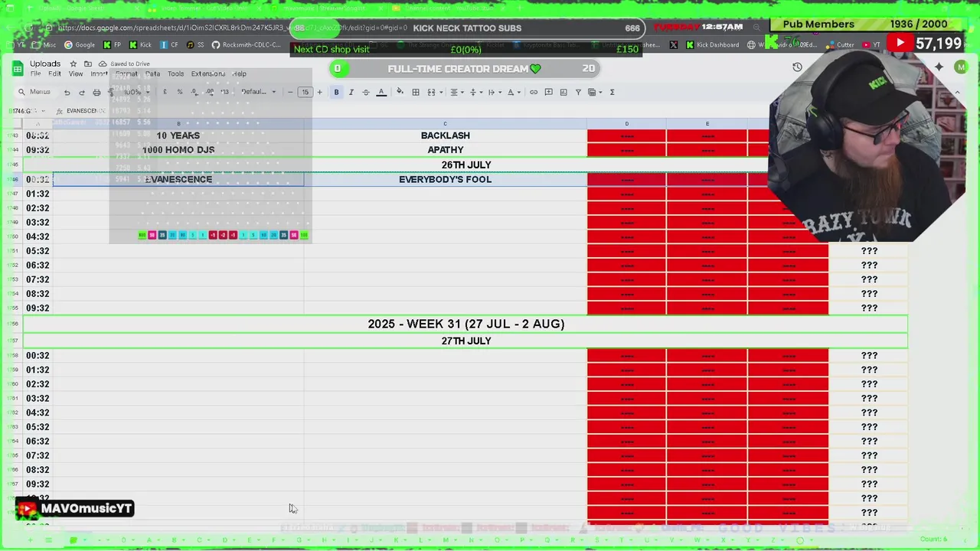This screenshot has height=551, width=980.
Task: Select the EVERYBODY'S FOOL cell
Action: click(445, 179)
